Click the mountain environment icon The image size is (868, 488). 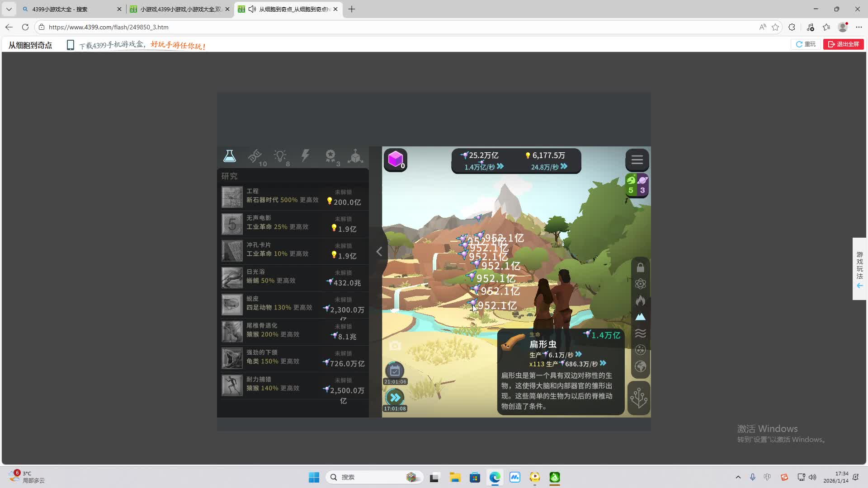[640, 317]
